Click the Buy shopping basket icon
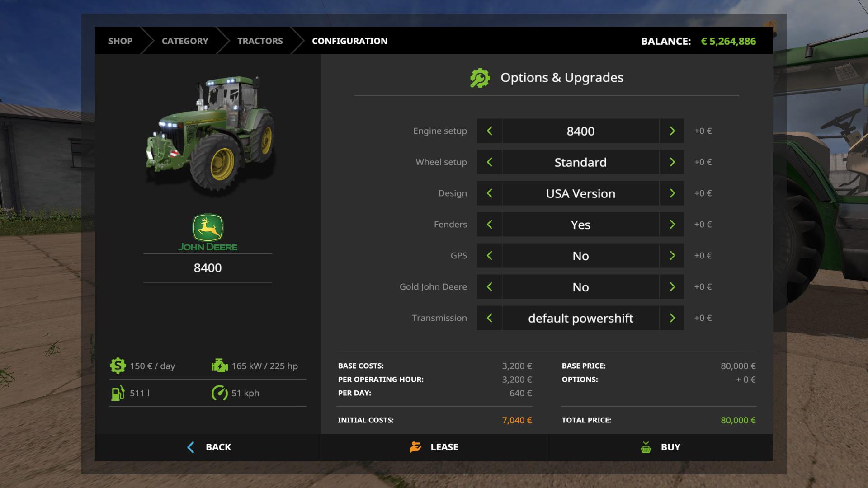 pos(646,447)
